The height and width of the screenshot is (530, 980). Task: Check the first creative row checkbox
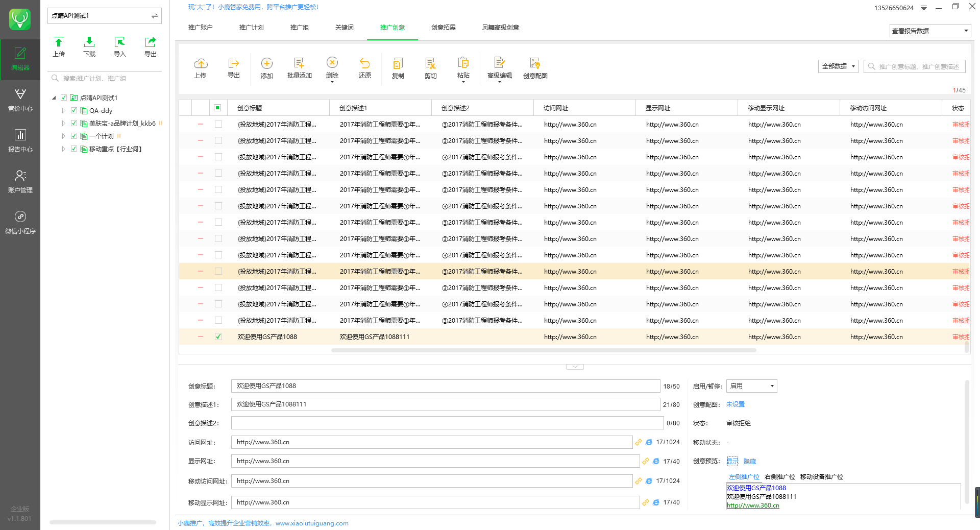coord(218,124)
